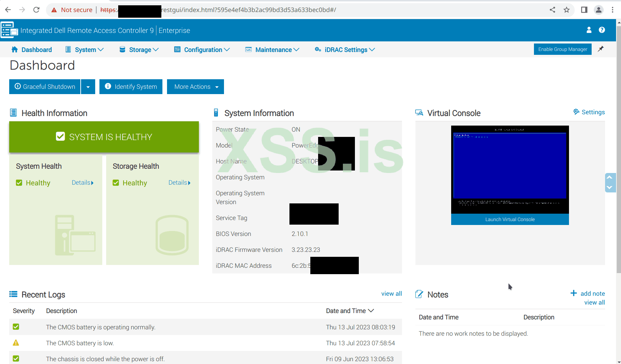Image resolution: width=621 pixels, height=364 pixels.
Task: Open the user account icon
Action: click(x=589, y=30)
